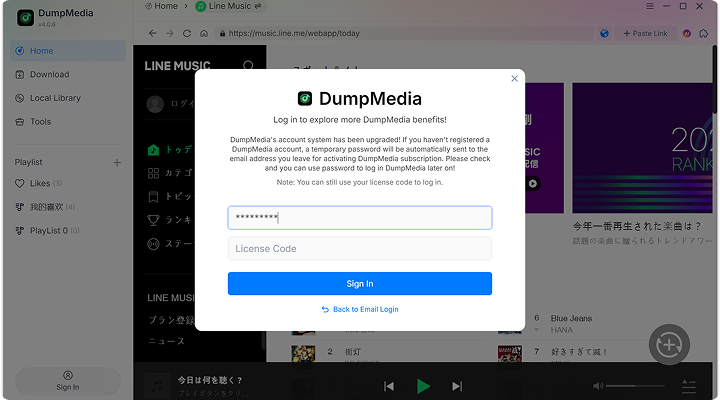The height and width of the screenshot is (400, 720).
Task: Skip to next track
Action: point(457,386)
